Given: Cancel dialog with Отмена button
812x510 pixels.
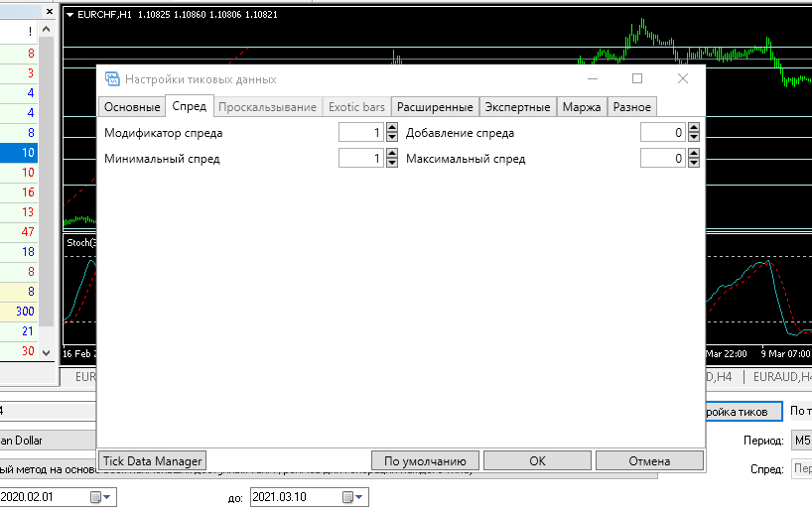Looking at the screenshot, I should tap(649, 460).
